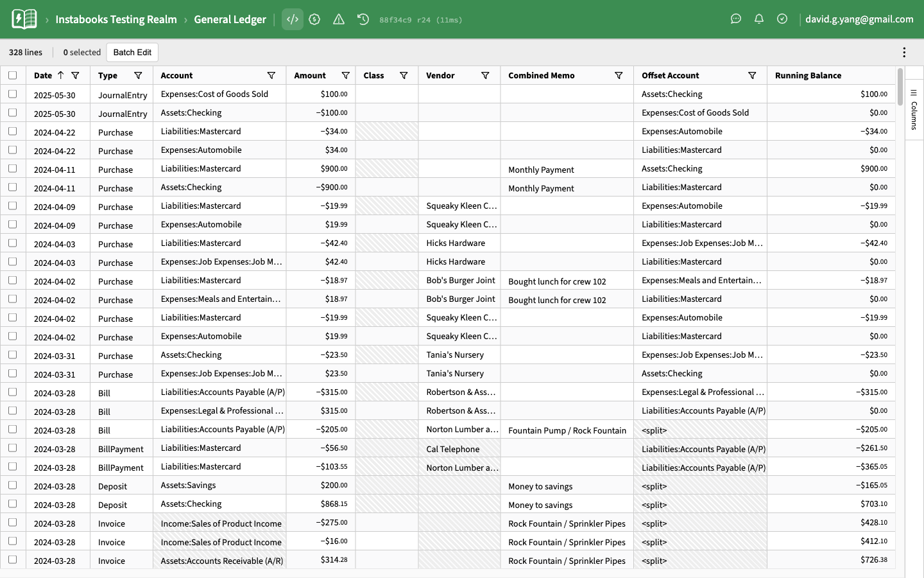
Task: Click the Running Balance column header
Action: click(x=808, y=75)
